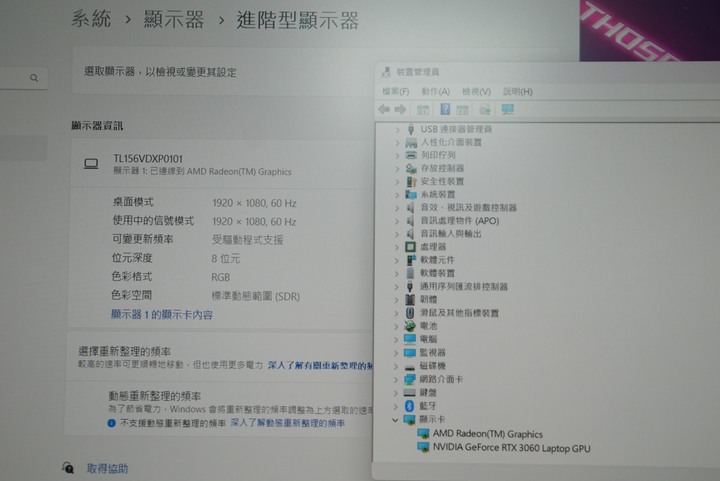The width and height of the screenshot is (720, 481).
Task: Expand the 監視器 node
Action: click(x=396, y=353)
